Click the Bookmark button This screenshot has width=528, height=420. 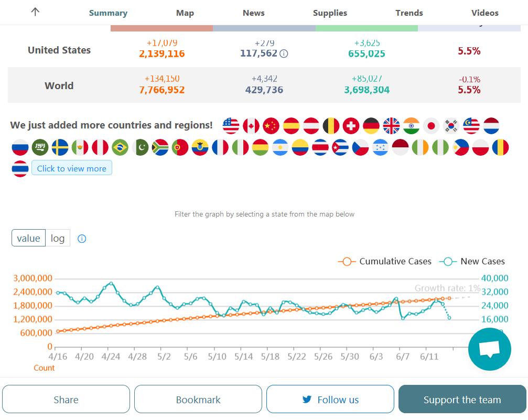tap(198, 400)
